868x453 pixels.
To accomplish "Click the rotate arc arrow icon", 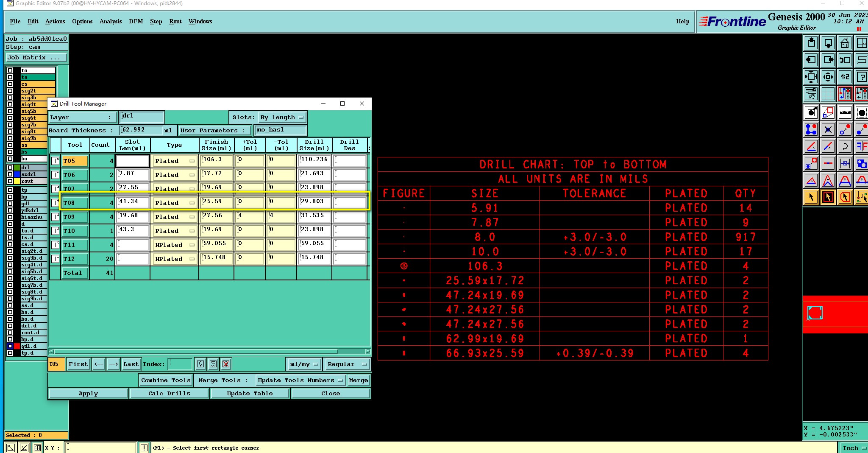I will coord(845,146).
